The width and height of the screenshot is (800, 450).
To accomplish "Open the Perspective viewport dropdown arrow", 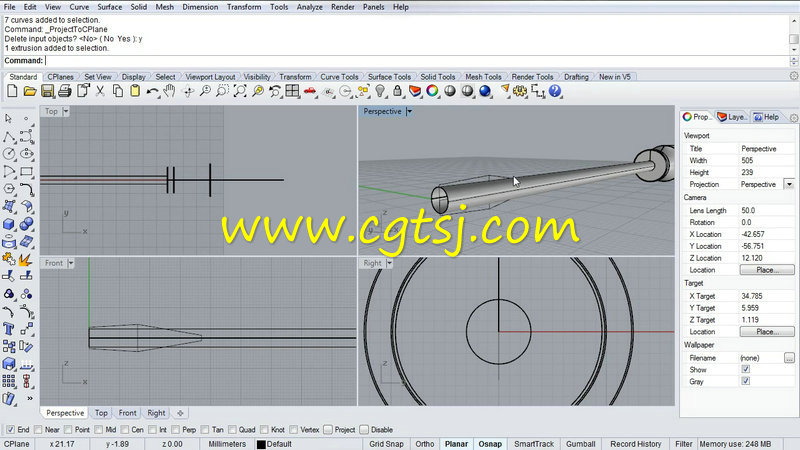I will [409, 111].
